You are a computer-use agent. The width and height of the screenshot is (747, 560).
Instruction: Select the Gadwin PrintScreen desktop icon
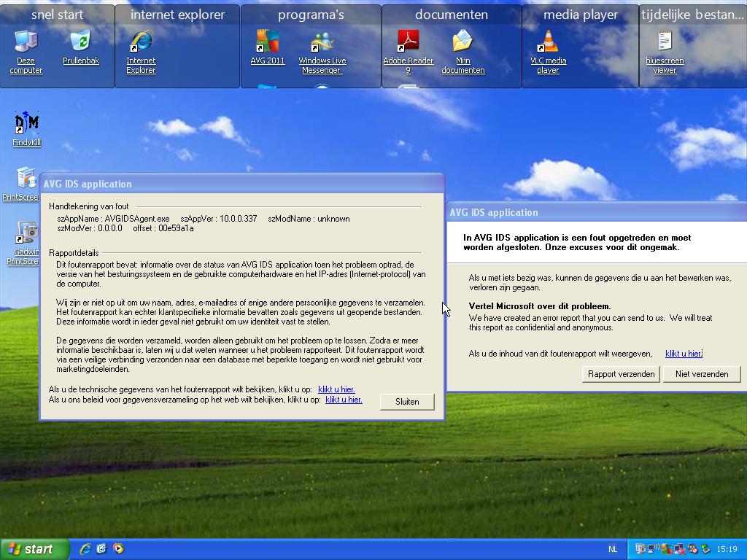tap(24, 243)
